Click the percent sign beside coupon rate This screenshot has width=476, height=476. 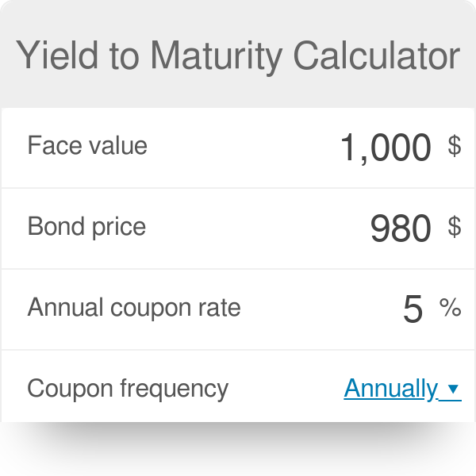451,308
